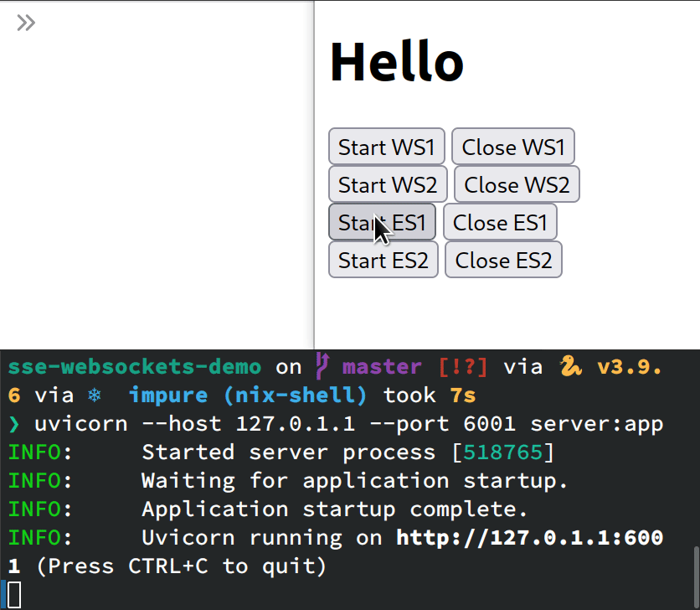Click the Close WS1 button
The image size is (700, 610).
click(512, 146)
